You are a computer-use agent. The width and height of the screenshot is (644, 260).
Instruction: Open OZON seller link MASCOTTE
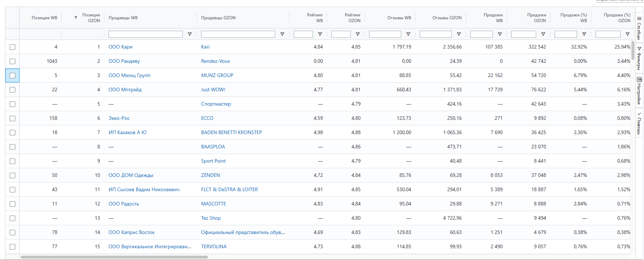click(x=213, y=204)
